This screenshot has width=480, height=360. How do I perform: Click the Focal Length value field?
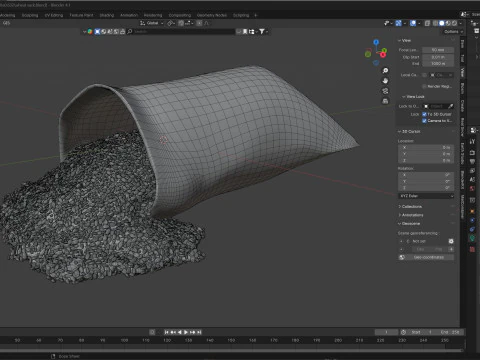(x=438, y=50)
